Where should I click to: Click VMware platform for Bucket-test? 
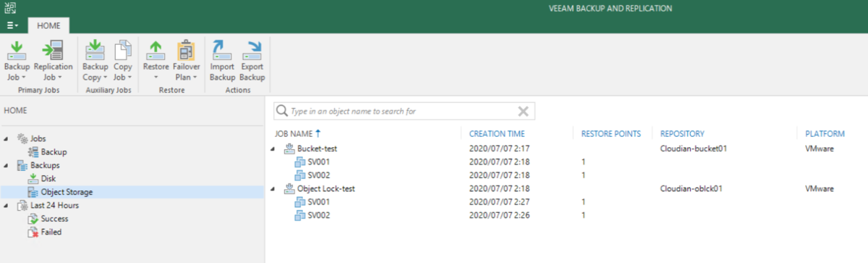pyautogui.click(x=820, y=149)
